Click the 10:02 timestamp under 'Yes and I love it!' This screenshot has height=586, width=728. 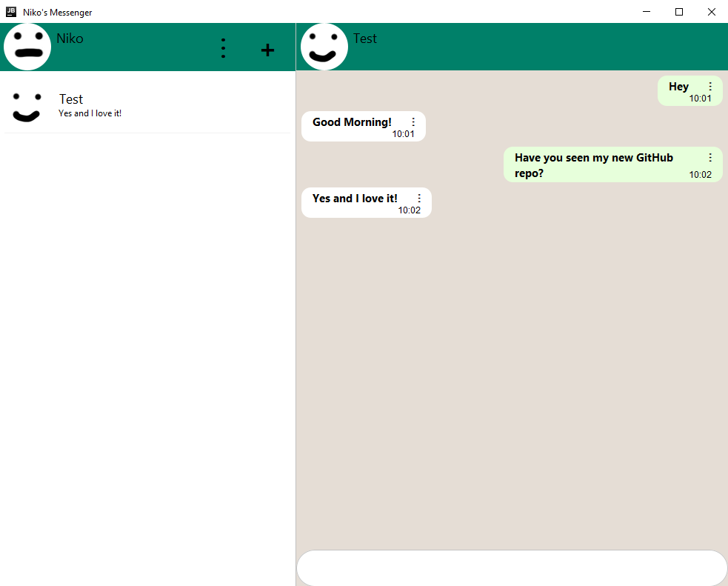(x=409, y=210)
